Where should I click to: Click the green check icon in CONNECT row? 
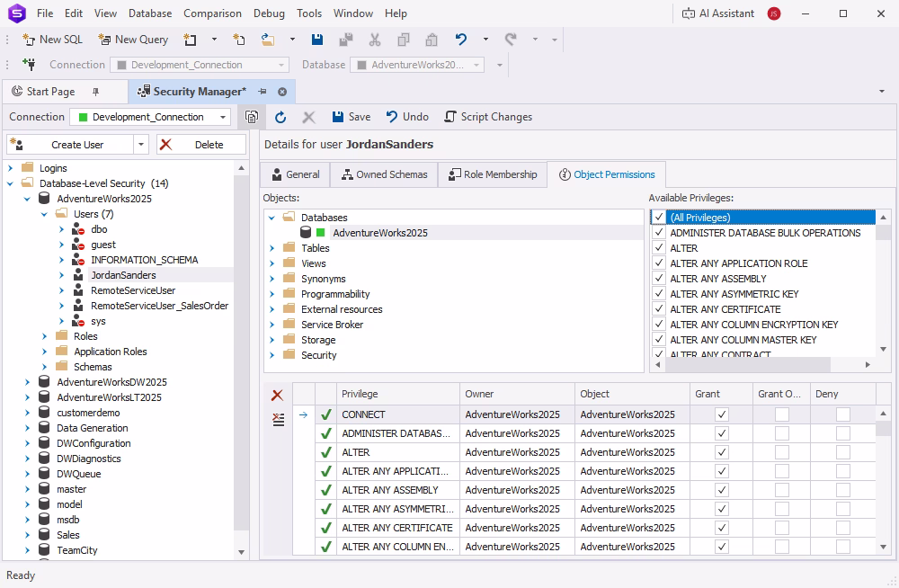click(326, 414)
